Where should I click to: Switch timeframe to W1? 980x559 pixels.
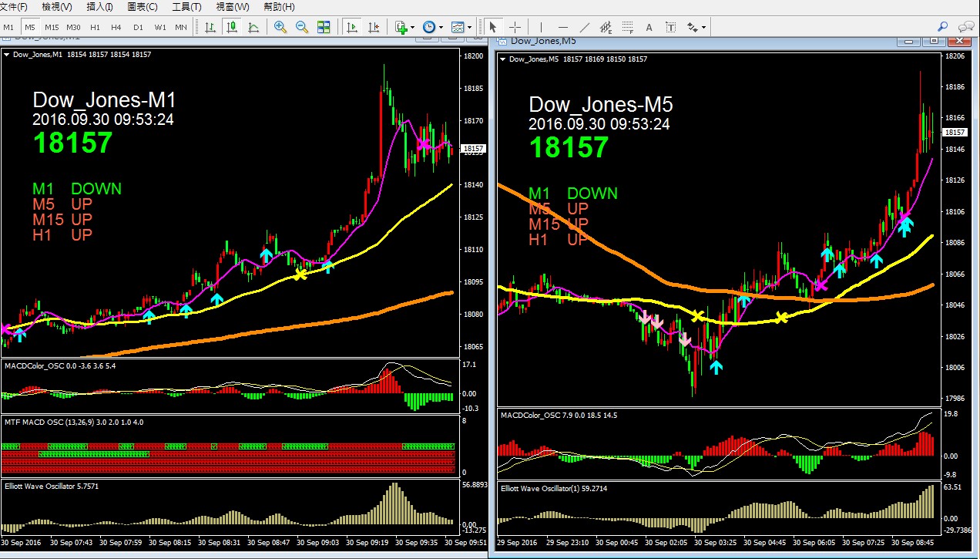pyautogui.click(x=159, y=27)
